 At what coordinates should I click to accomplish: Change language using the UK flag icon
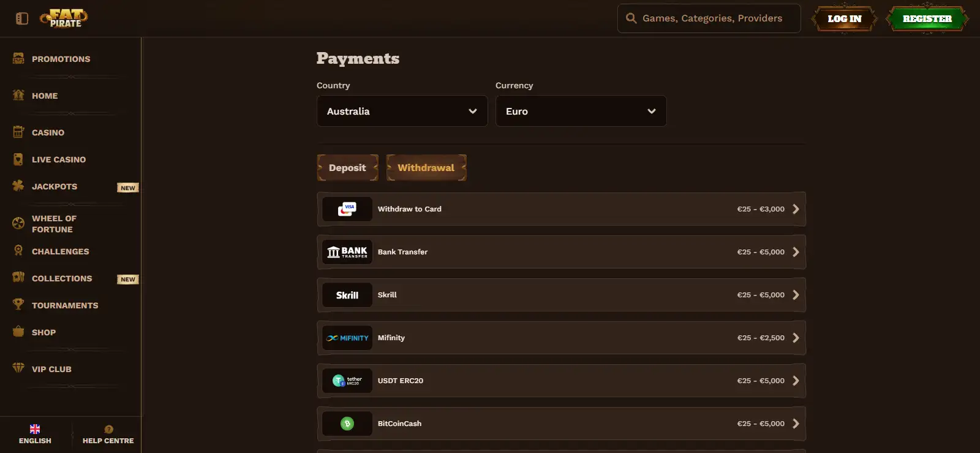point(35,429)
